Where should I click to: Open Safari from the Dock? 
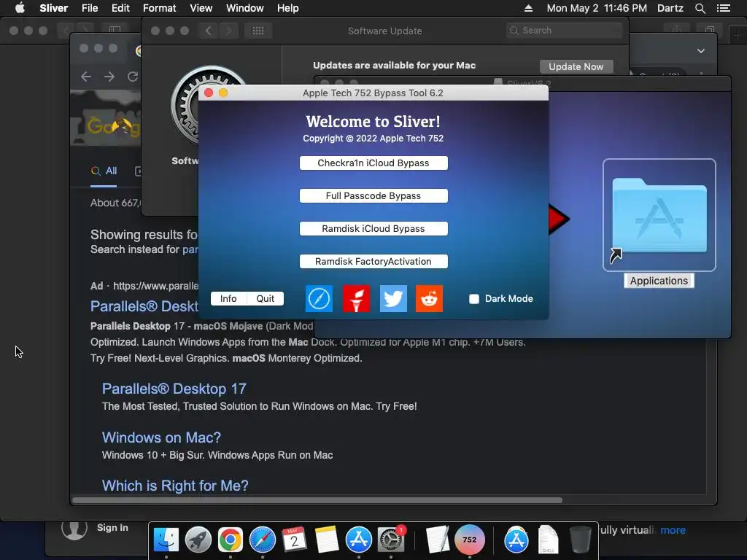[x=263, y=540]
